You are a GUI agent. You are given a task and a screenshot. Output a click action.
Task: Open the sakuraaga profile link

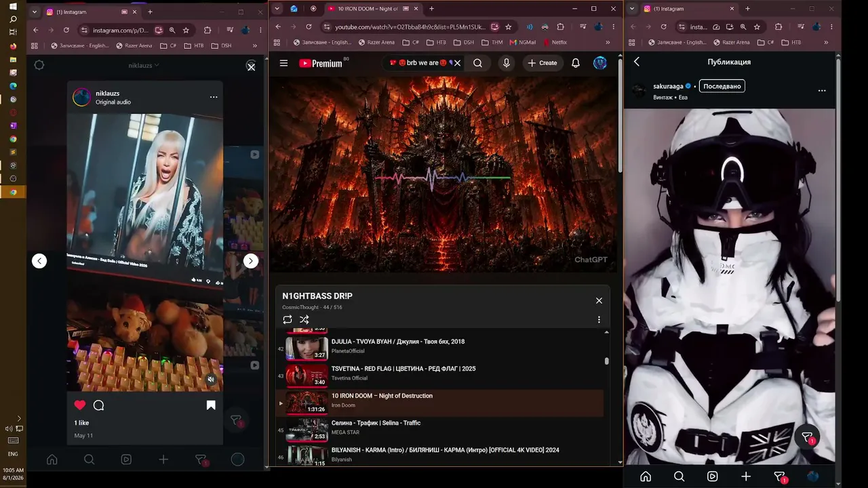click(668, 86)
